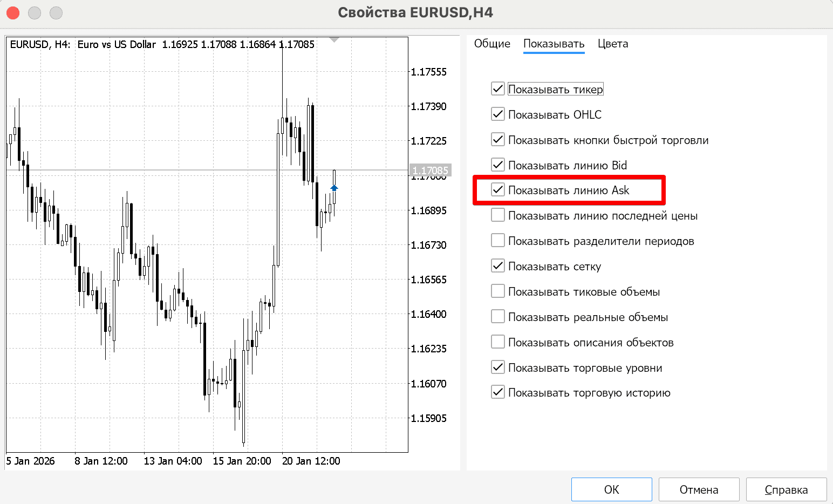Check Показывать реальные объемы
This screenshot has width=833, height=504.
[498, 317]
